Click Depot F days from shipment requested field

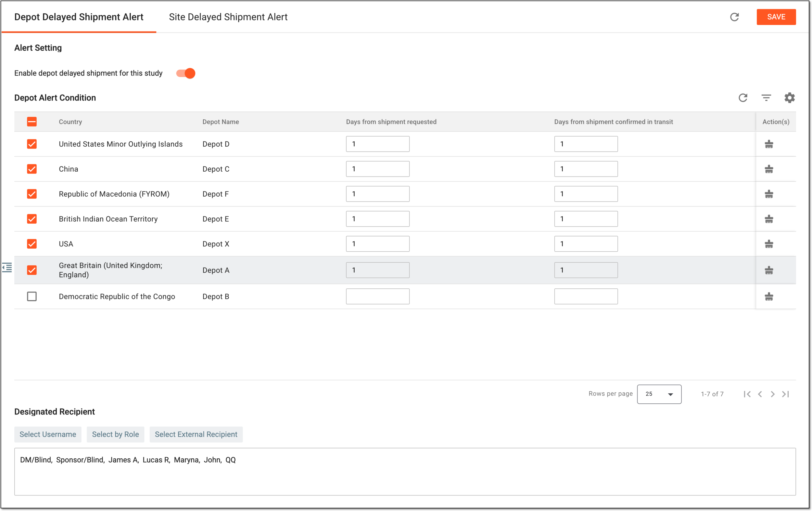point(378,194)
